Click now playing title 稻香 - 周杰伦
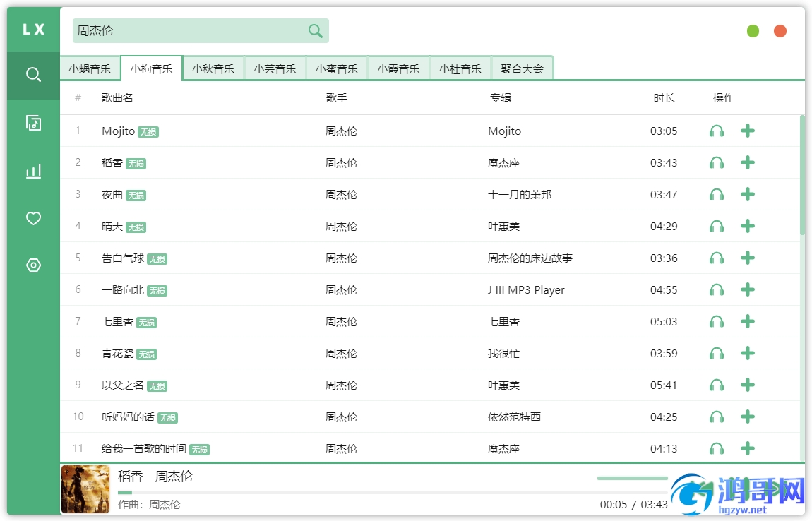 [155, 477]
